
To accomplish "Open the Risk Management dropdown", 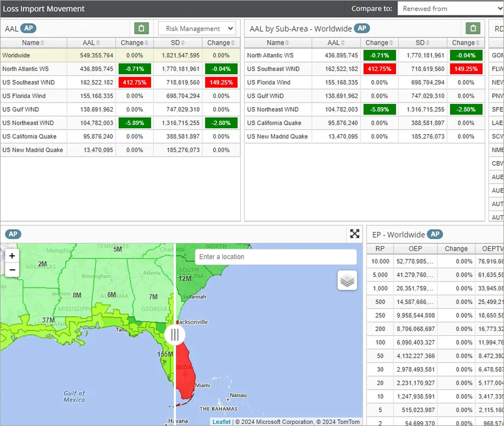I will 197,29.
